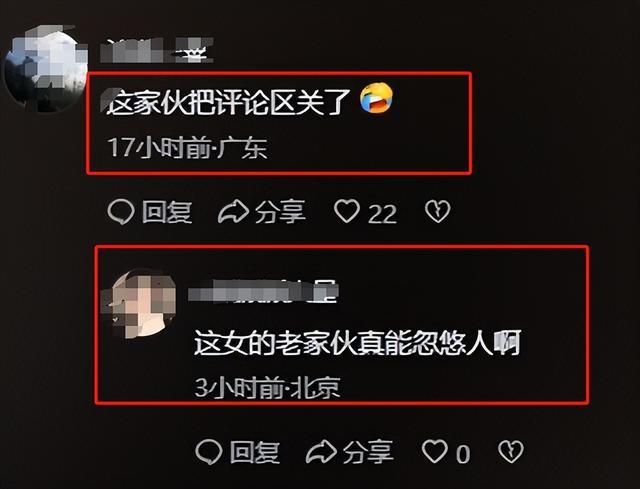Like the first comment with 22 likes
The height and width of the screenshot is (489, 640).
(x=347, y=211)
